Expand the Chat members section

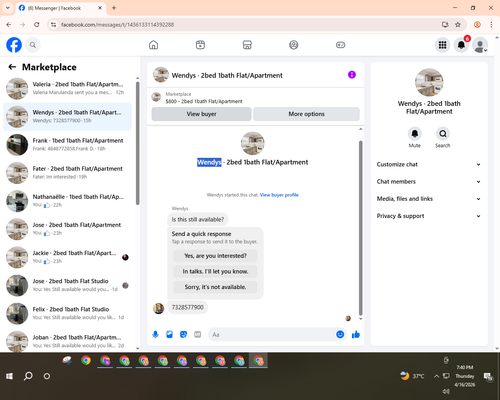click(x=429, y=182)
